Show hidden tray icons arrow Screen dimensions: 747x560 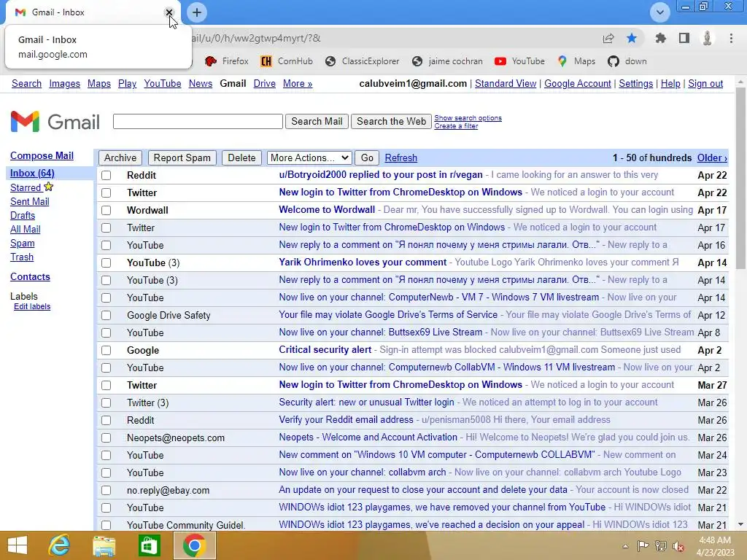[x=625, y=546]
